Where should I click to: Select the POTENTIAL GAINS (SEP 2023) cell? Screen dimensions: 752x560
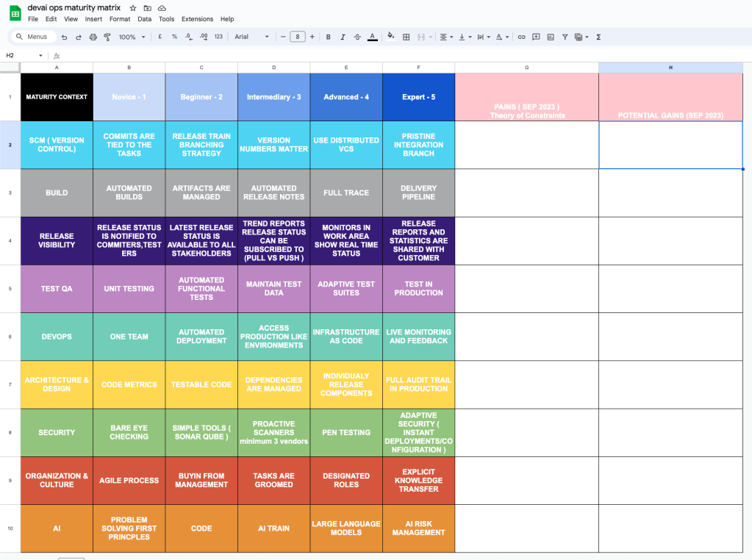pos(670,97)
